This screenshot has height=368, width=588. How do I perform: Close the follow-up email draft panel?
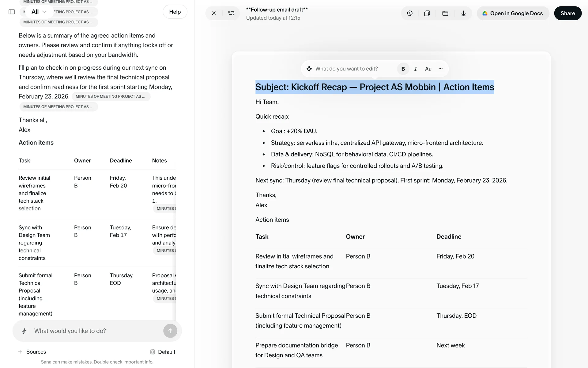pos(214,13)
